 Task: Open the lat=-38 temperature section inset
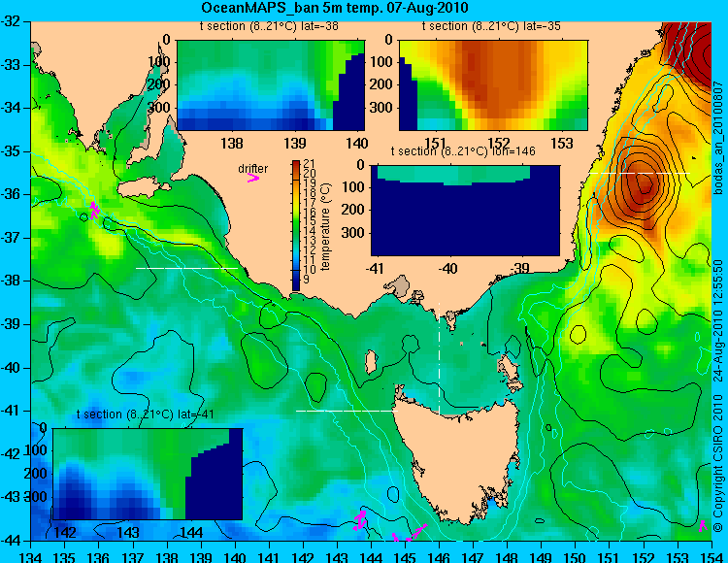[x=271, y=85]
